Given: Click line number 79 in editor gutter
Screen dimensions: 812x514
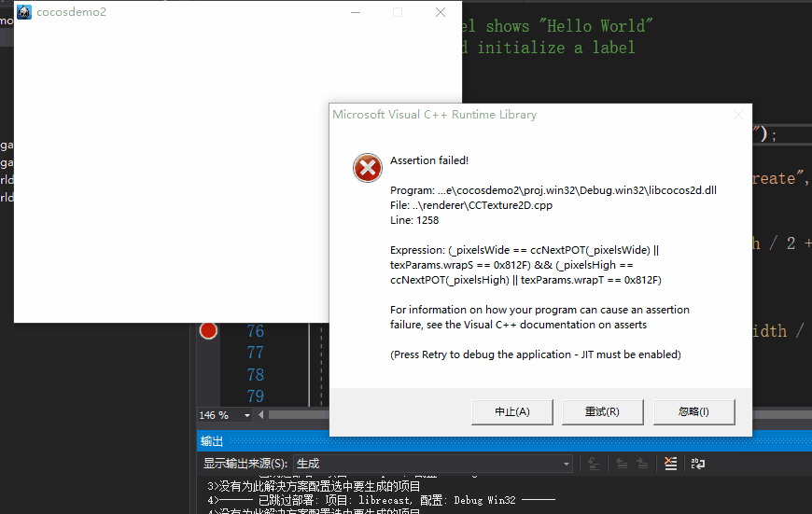Looking at the screenshot, I should pos(256,396).
